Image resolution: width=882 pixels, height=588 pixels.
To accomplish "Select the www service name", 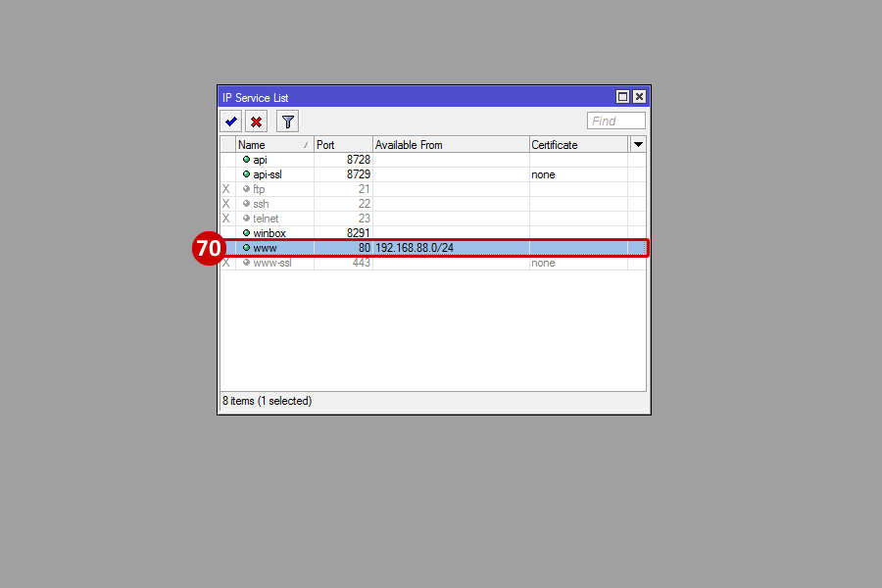I will click(265, 248).
